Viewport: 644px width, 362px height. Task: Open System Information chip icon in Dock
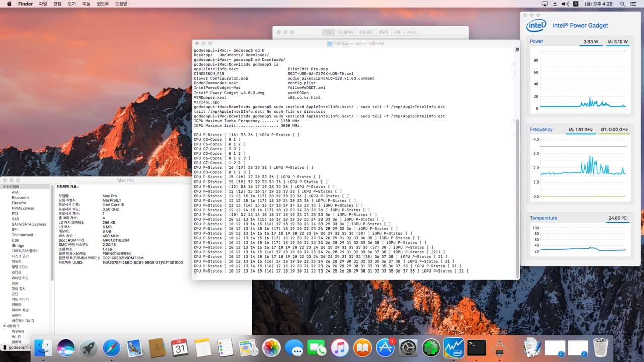click(499, 348)
